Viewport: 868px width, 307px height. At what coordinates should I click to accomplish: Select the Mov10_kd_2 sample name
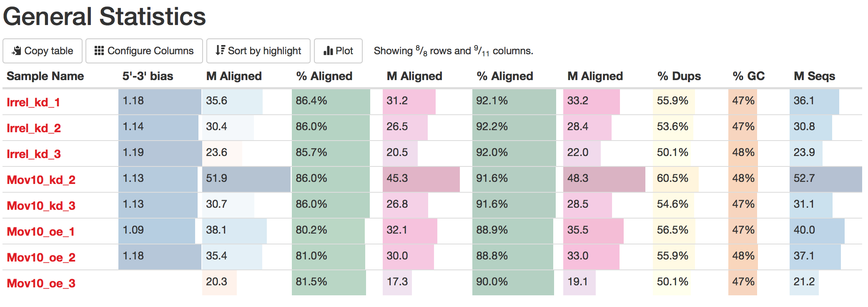pos(41,180)
